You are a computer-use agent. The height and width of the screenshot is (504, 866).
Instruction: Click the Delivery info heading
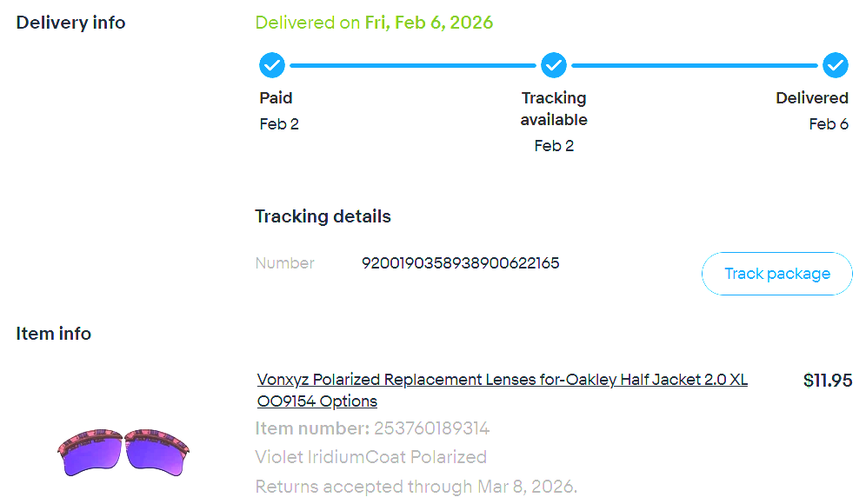(x=70, y=23)
